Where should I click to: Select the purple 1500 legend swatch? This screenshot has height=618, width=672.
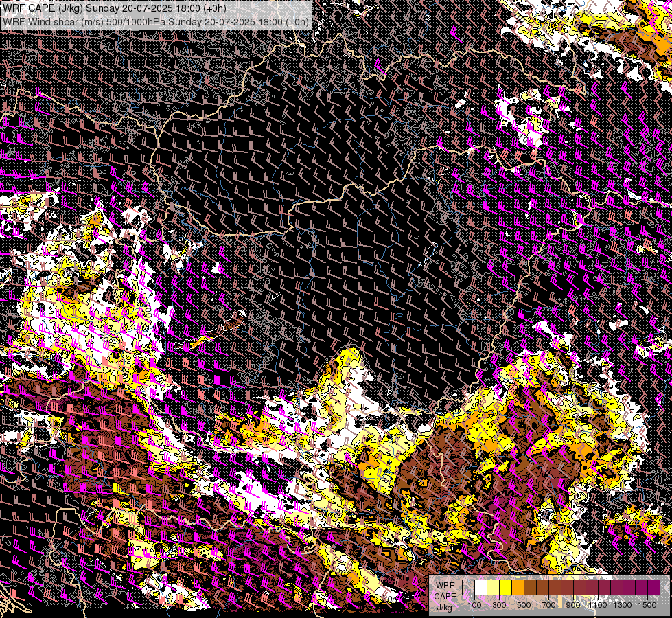[654, 587]
